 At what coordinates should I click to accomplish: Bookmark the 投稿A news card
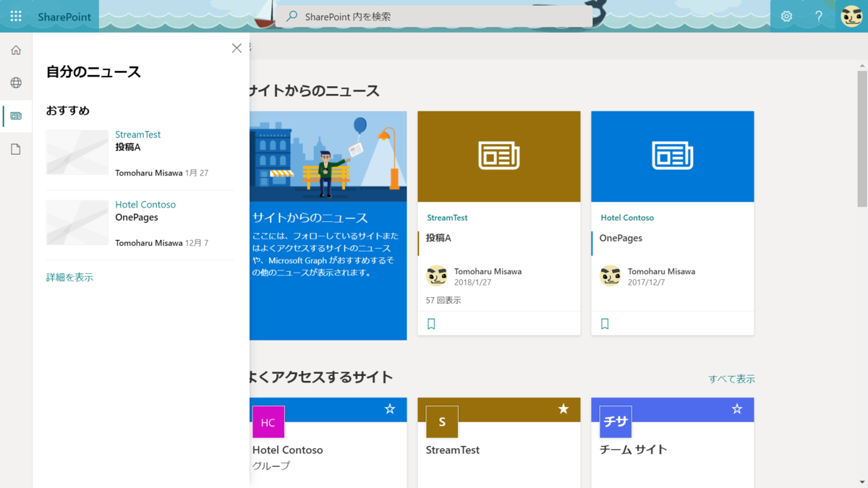(431, 324)
